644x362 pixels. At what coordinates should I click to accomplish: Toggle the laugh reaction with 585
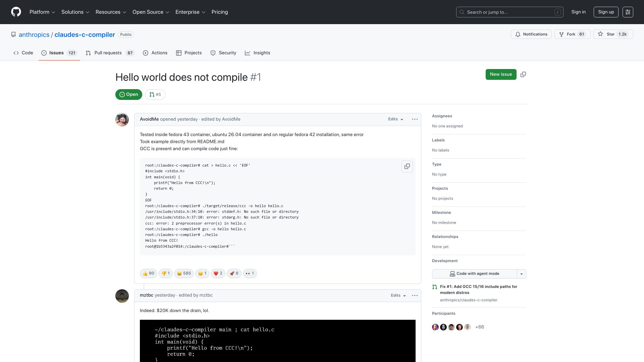point(184,274)
